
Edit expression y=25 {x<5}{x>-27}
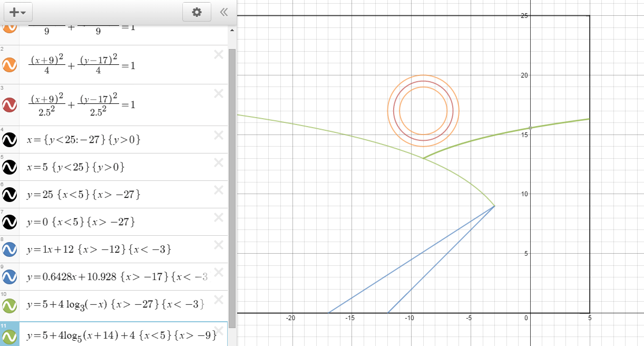[x=83, y=195]
